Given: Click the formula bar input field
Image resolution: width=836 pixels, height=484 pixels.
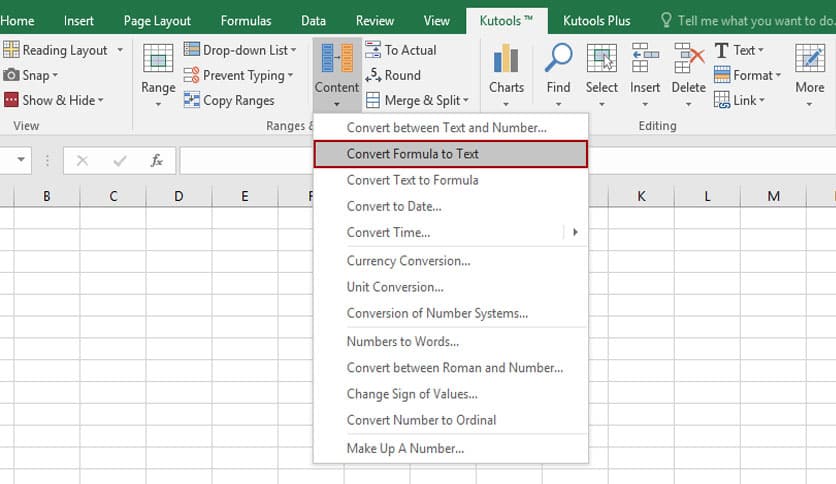Looking at the screenshot, I should coord(500,160).
